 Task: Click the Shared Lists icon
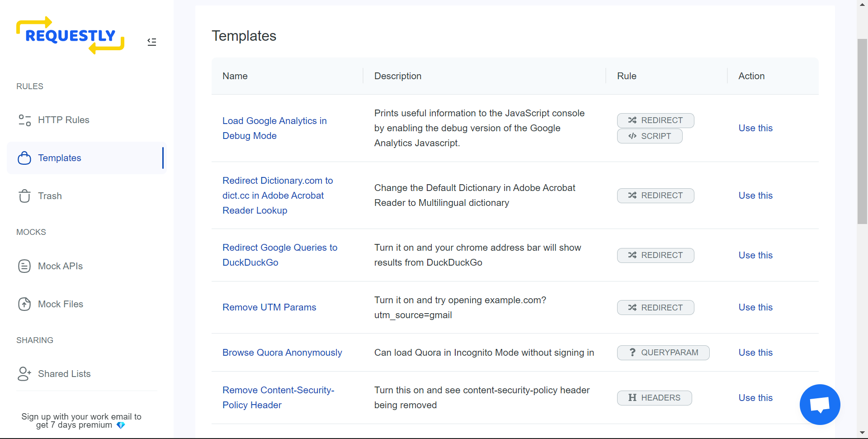tap(24, 373)
